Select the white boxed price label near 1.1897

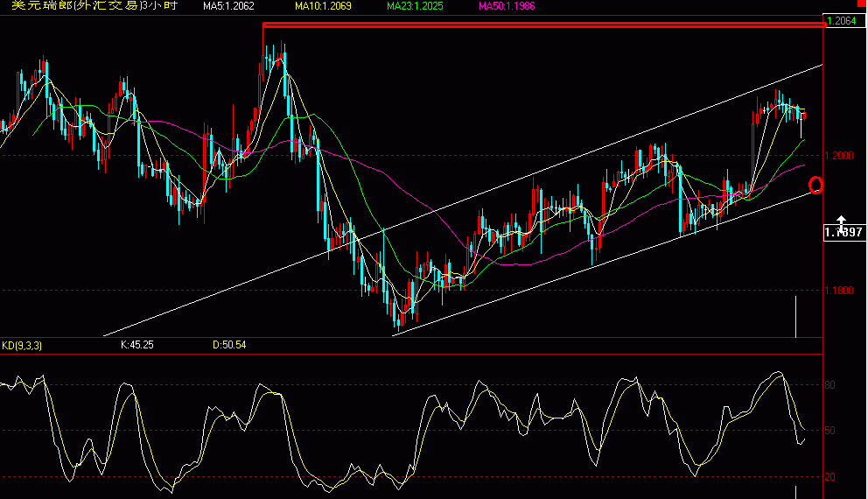[x=843, y=233]
